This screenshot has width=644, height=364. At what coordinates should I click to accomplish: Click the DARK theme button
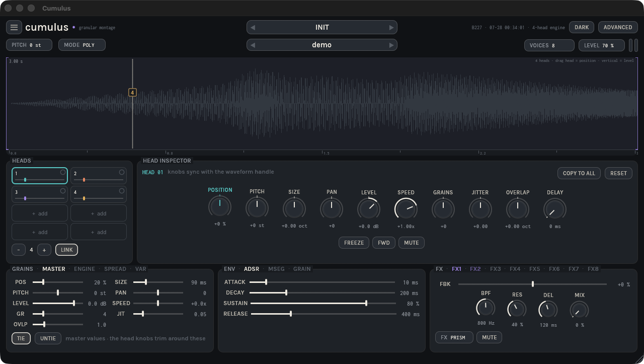click(582, 27)
